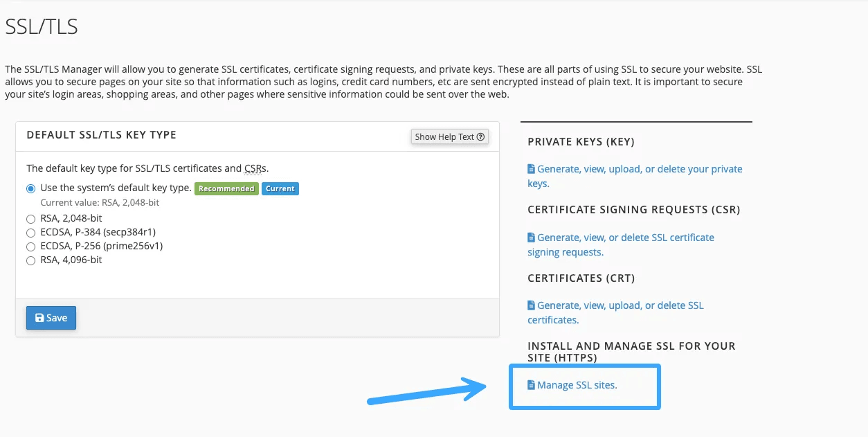
Task: Click the blue Current badge
Action: (280, 188)
